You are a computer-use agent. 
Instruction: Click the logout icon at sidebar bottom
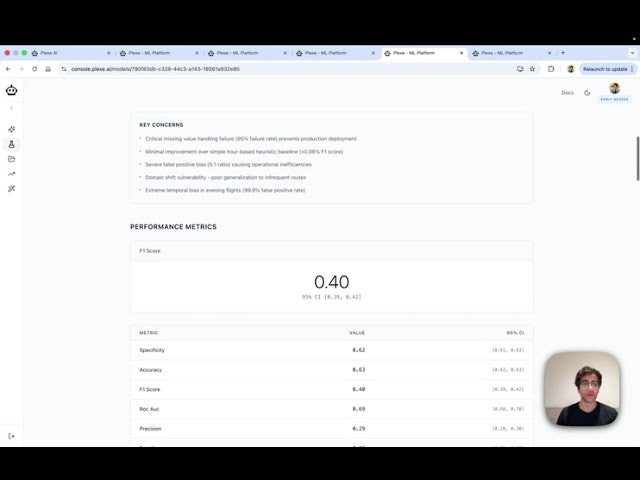(x=11, y=436)
